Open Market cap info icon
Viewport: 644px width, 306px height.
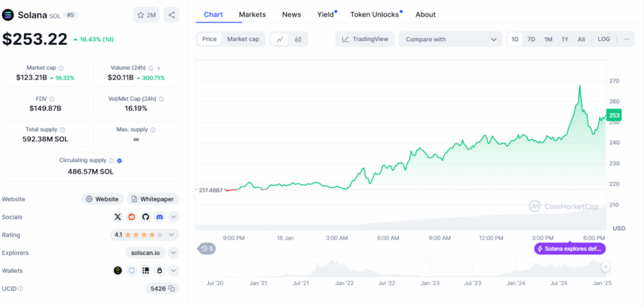61,68
